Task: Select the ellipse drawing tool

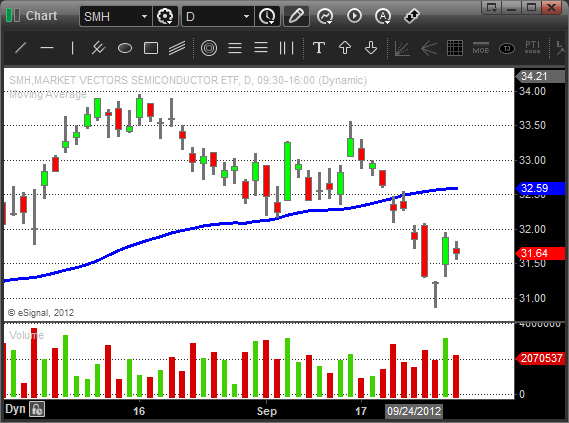Action: click(x=125, y=48)
